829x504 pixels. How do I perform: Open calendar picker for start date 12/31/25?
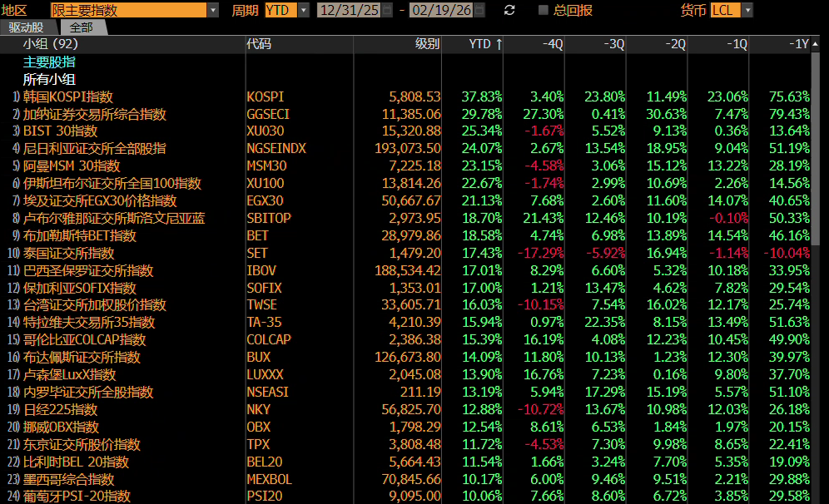click(387, 10)
